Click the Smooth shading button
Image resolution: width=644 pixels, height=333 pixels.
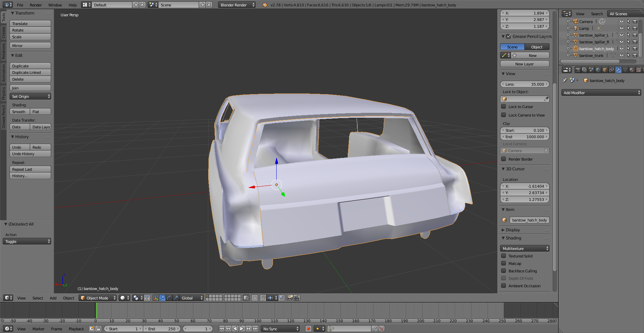tap(19, 112)
